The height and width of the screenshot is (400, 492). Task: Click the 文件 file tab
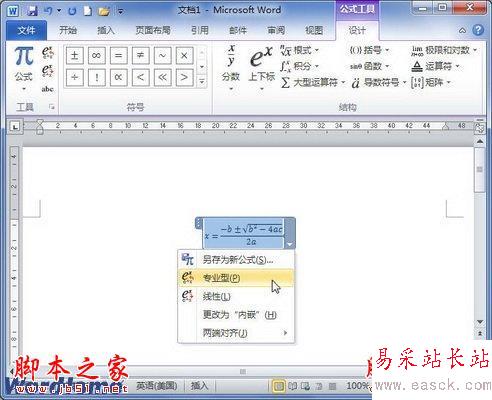coord(26,31)
